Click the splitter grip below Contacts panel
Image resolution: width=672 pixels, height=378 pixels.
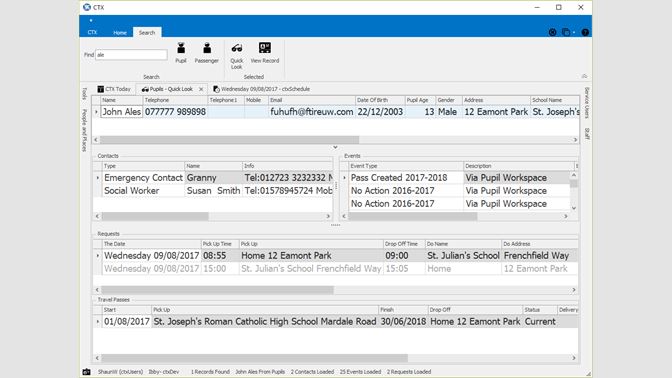335,225
